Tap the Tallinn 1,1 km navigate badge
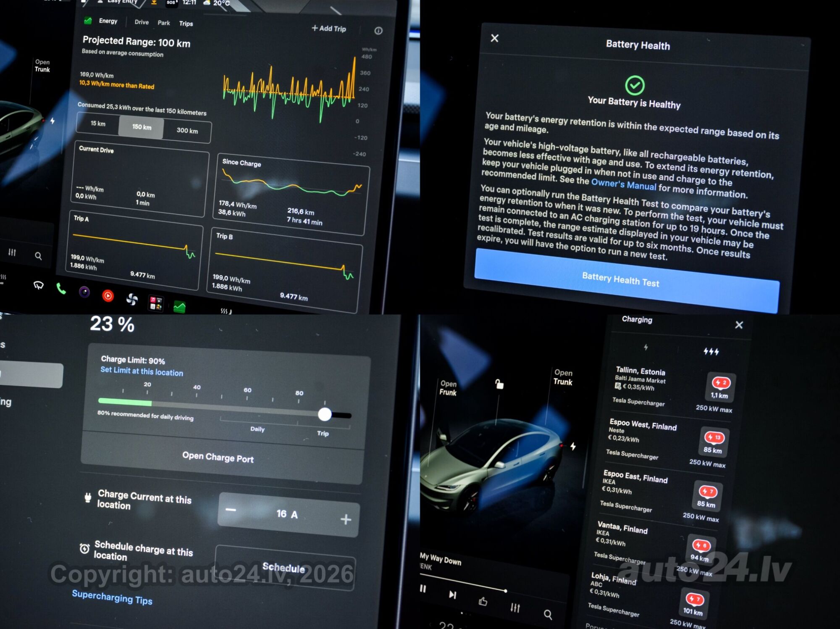The width and height of the screenshot is (840, 629). [x=721, y=387]
